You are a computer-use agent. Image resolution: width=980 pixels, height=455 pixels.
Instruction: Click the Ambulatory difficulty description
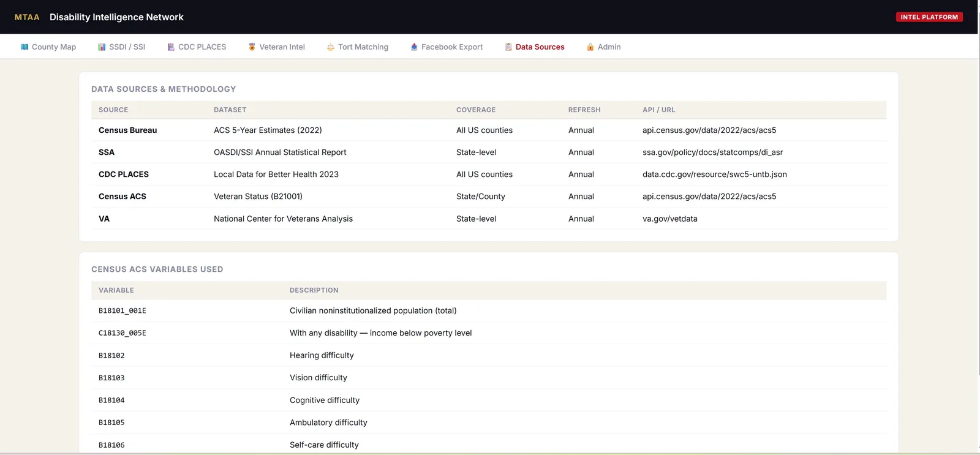tap(328, 423)
